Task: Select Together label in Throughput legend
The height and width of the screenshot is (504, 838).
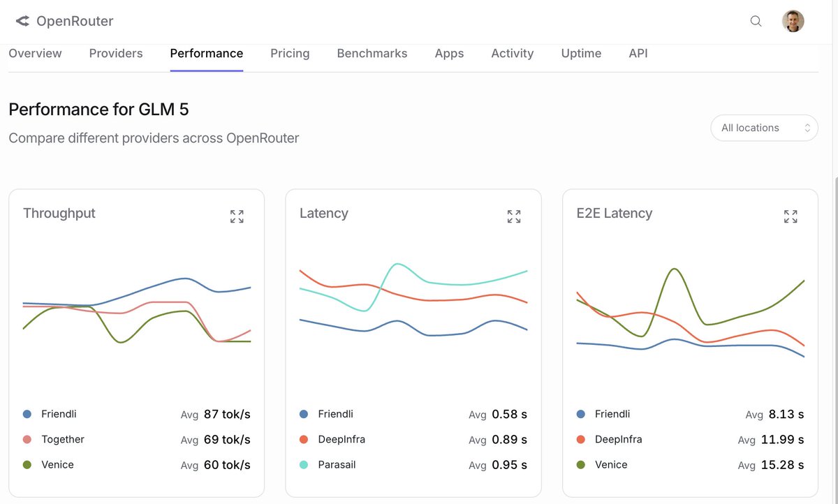Action: click(63, 439)
